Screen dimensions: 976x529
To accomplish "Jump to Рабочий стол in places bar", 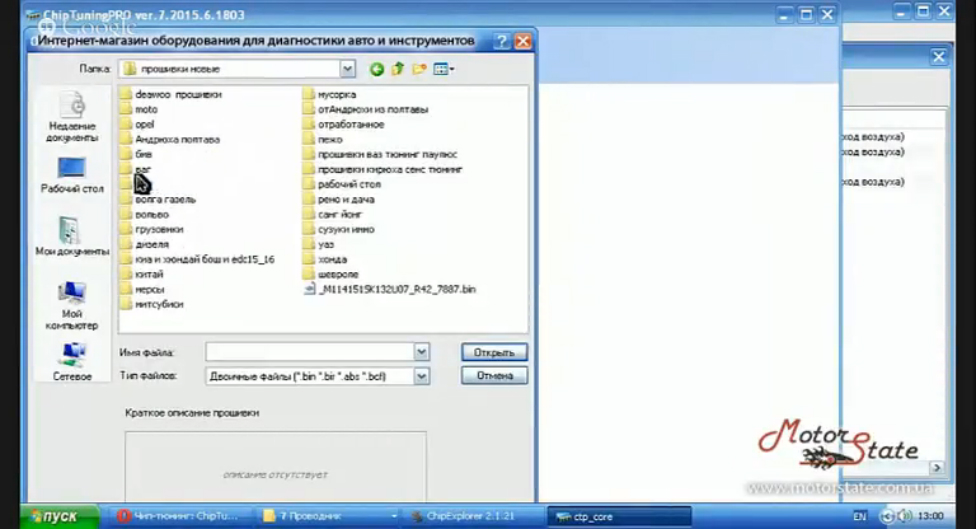I will 72,175.
